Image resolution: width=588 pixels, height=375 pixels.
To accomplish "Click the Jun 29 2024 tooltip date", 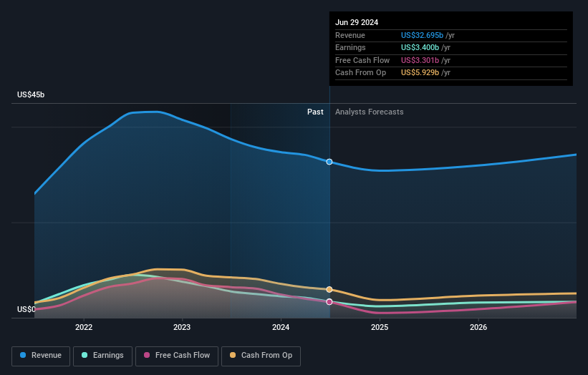I will tap(357, 22).
